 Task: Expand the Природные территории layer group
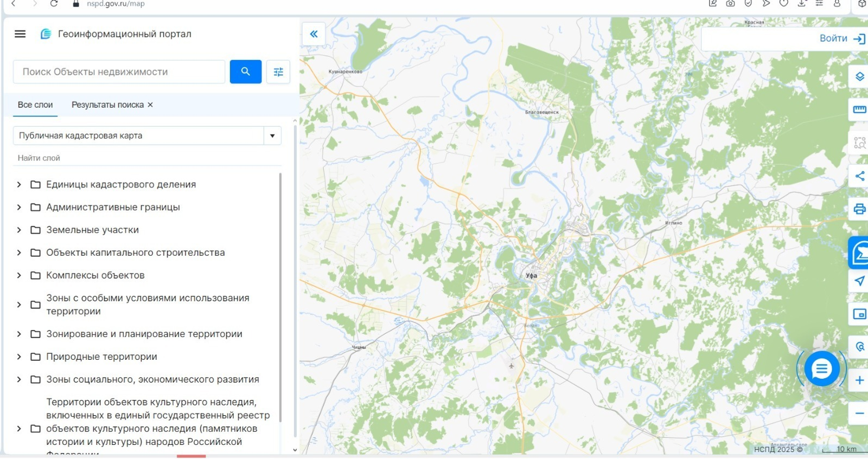click(19, 357)
